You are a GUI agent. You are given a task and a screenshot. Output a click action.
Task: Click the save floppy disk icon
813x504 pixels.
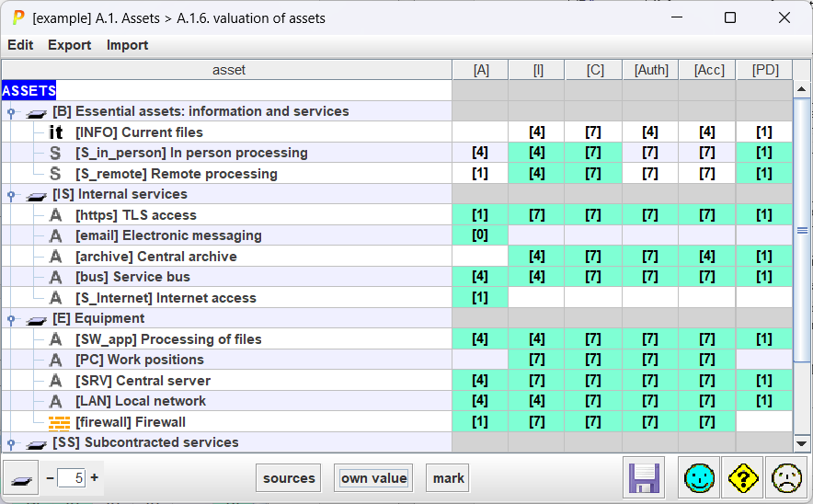(x=646, y=478)
